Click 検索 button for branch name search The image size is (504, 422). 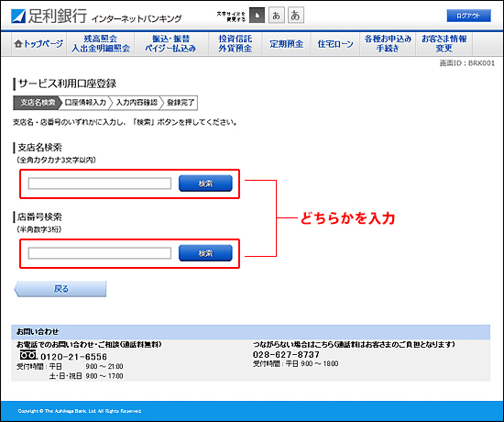click(x=205, y=183)
